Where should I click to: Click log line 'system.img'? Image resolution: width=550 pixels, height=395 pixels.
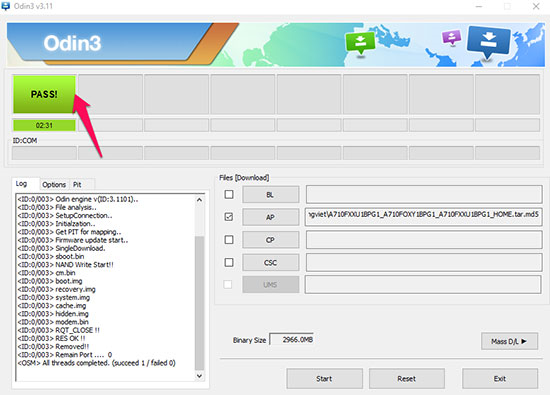coord(54,297)
